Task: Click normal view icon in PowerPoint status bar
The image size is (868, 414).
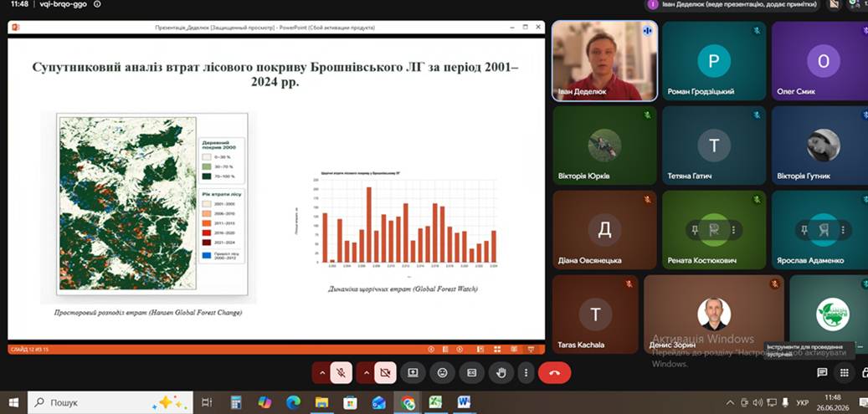Action: point(480,350)
